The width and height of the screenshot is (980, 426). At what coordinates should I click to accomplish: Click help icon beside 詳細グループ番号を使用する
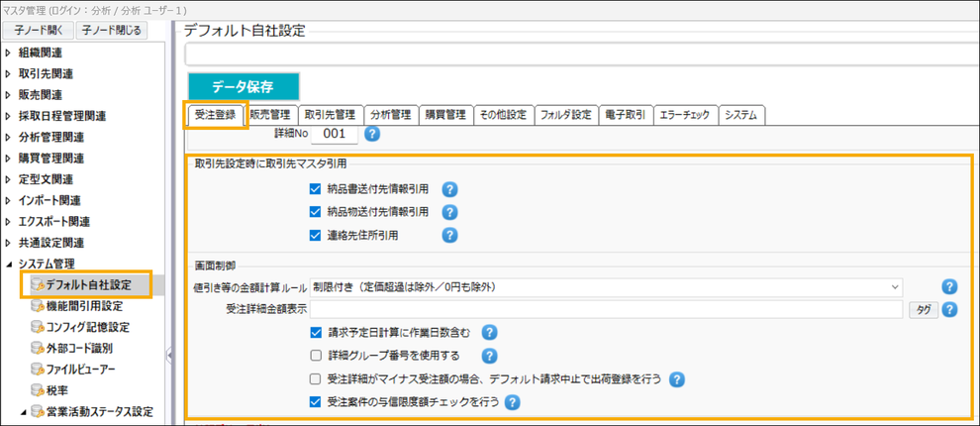point(488,356)
